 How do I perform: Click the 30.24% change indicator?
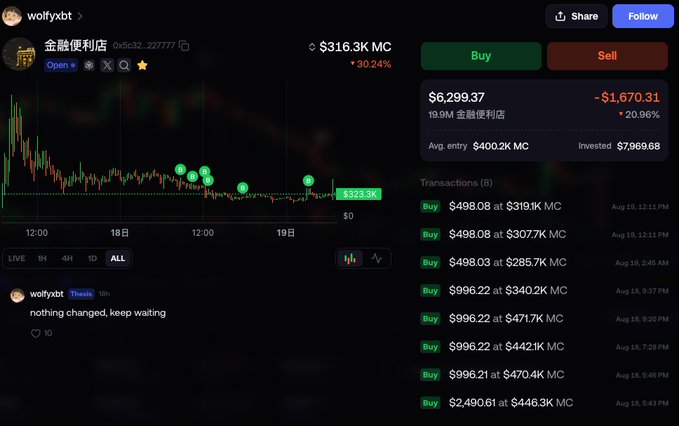(371, 64)
